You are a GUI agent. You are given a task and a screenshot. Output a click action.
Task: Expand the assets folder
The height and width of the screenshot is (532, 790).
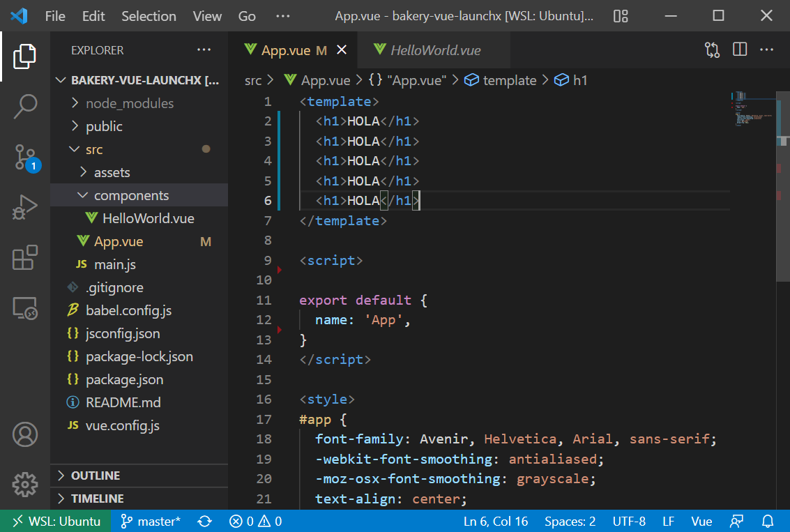139,172
